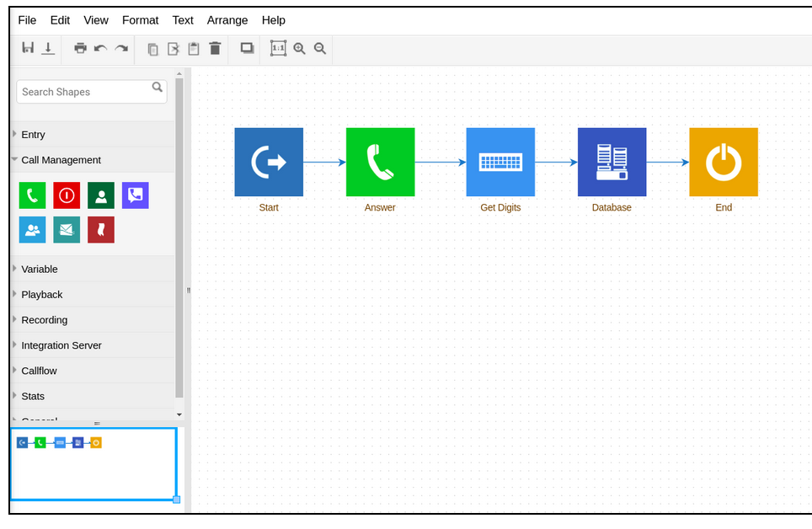Click the outline minimap preview thumbnail

tap(93, 463)
